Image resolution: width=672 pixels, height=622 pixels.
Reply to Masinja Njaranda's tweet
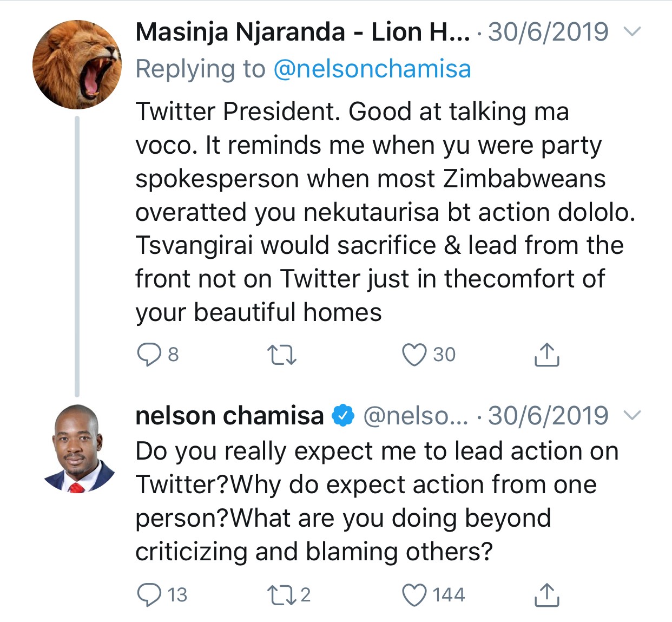(x=149, y=355)
